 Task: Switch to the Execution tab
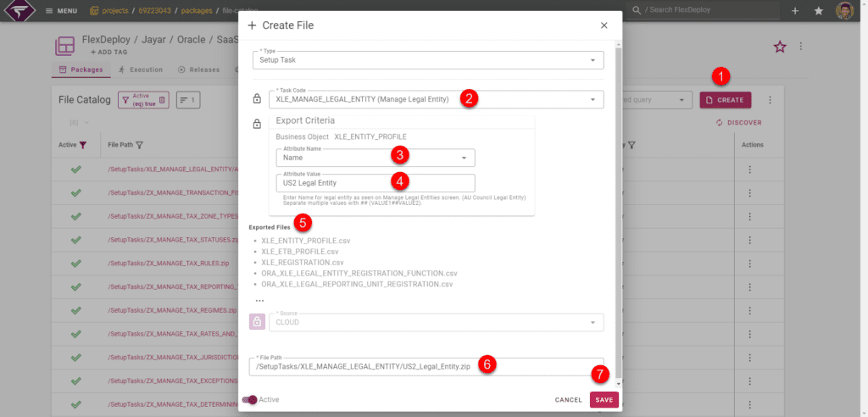click(141, 69)
